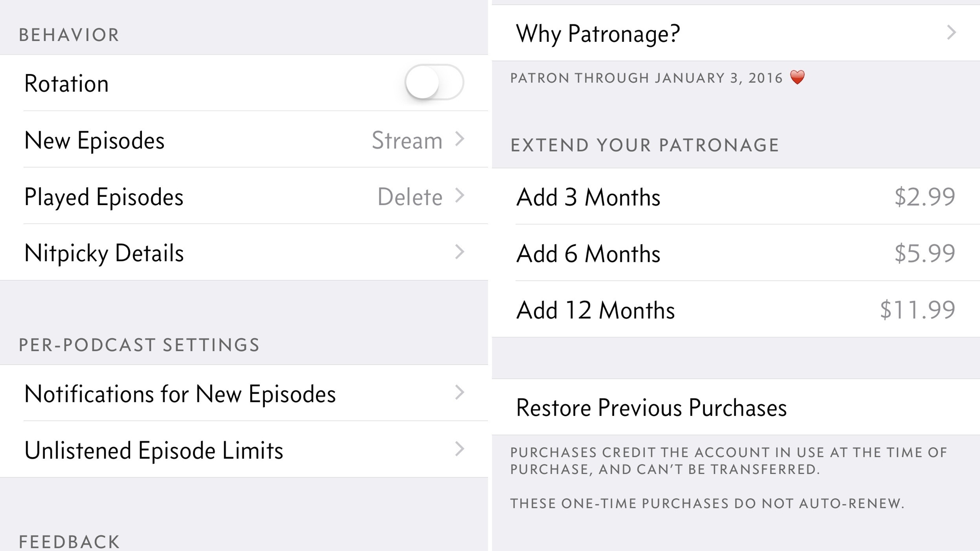Purchase Add 3 Months for $2.99
This screenshot has height=551, width=980.
point(735,197)
